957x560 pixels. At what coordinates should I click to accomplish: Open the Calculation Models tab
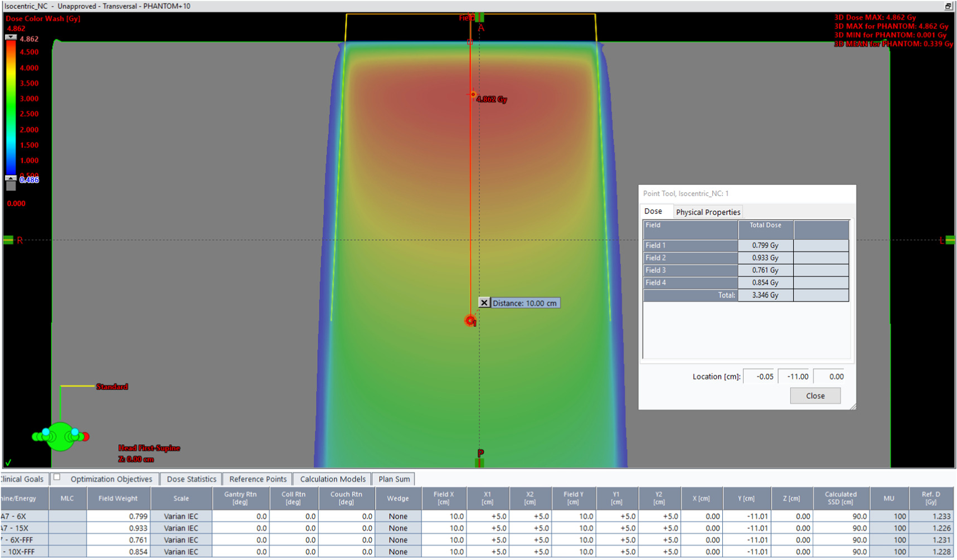(333, 479)
